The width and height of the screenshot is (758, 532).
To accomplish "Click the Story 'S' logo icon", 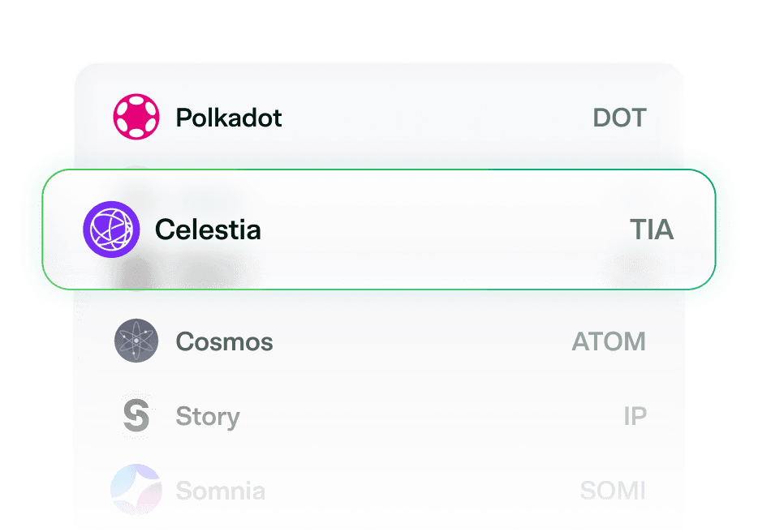I will tap(136, 416).
